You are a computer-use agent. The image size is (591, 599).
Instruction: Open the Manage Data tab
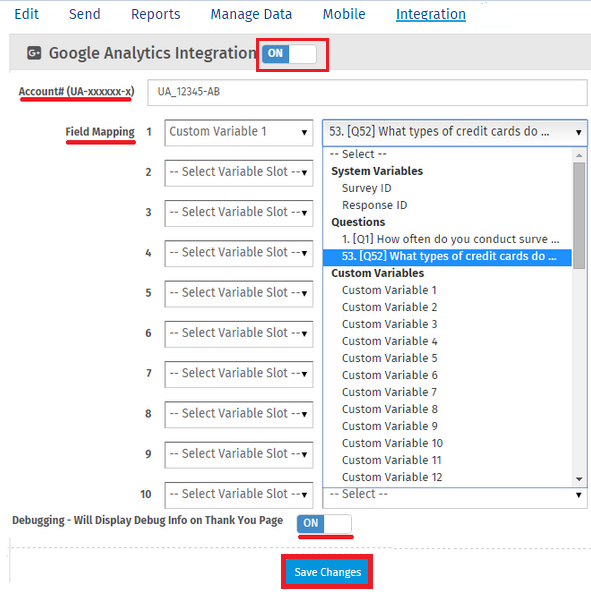tap(251, 14)
